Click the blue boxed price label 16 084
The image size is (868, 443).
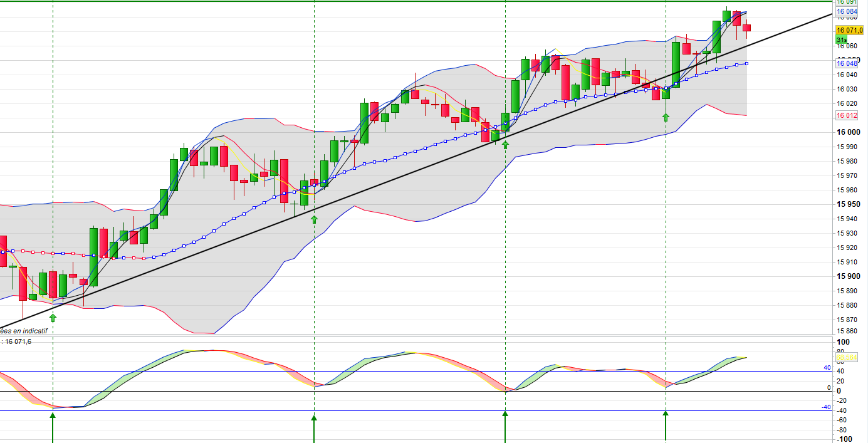847,11
